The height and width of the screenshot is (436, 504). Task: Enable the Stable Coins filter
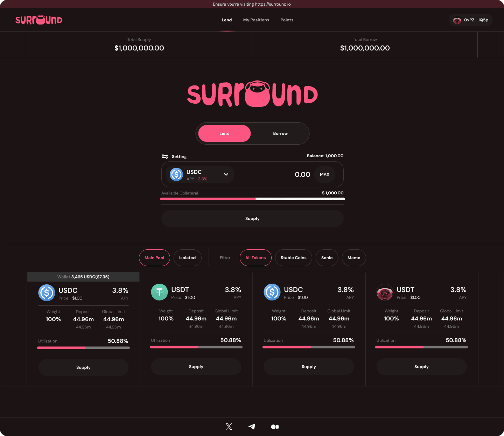293,258
